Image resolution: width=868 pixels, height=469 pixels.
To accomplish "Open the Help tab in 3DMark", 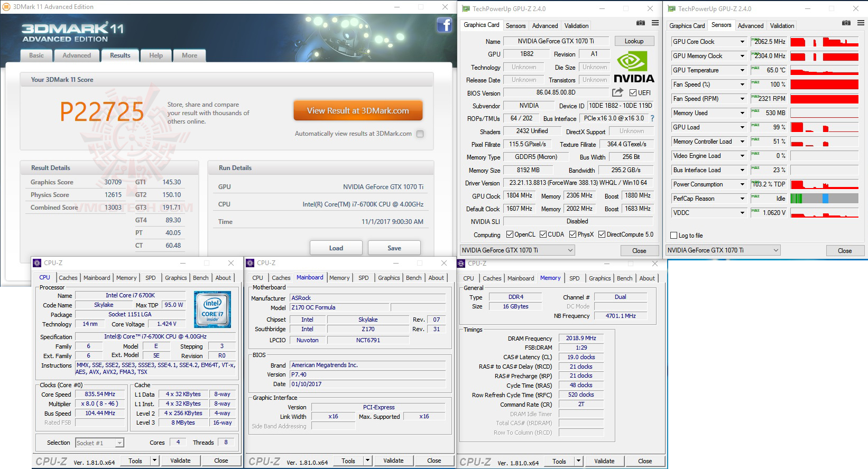I will 156,55.
